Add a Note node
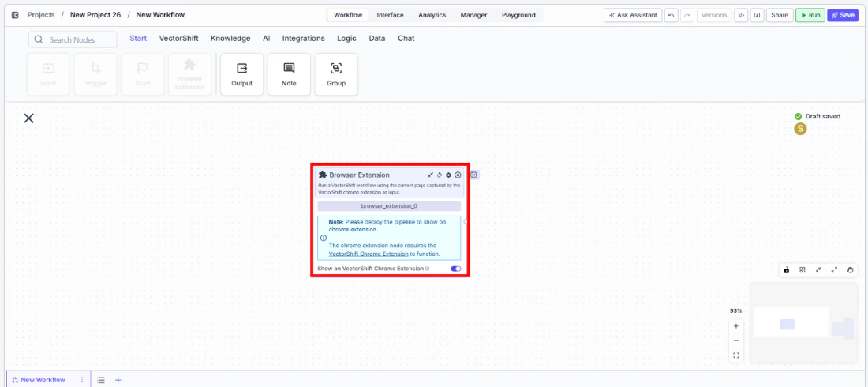Image resolution: width=868 pixels, height=387 pixels. (289, 74)
